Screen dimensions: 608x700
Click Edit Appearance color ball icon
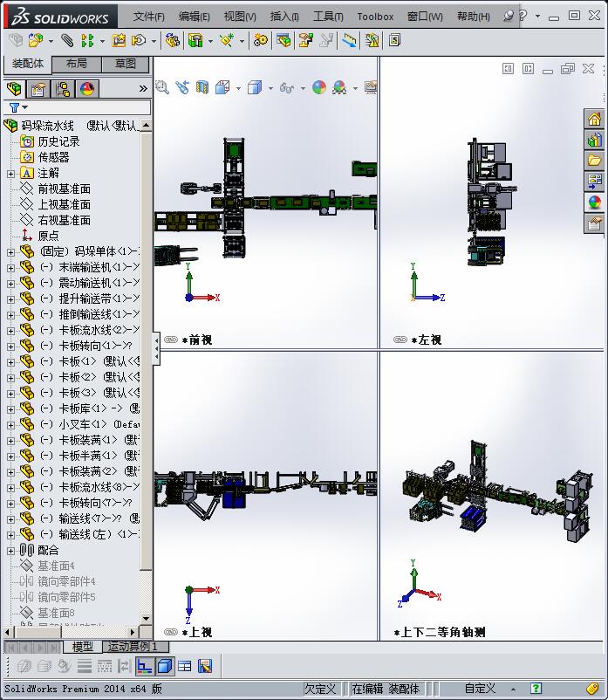(319, 87)
